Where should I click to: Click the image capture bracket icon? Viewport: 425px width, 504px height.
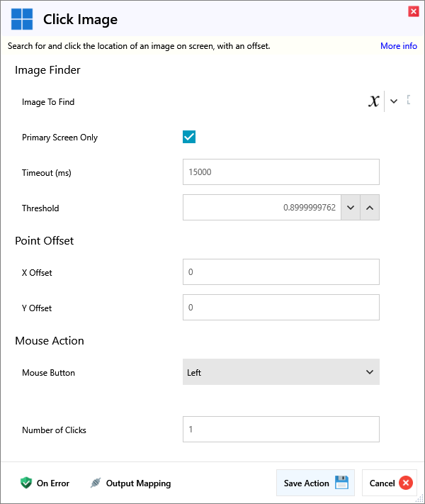click(409, 101)
